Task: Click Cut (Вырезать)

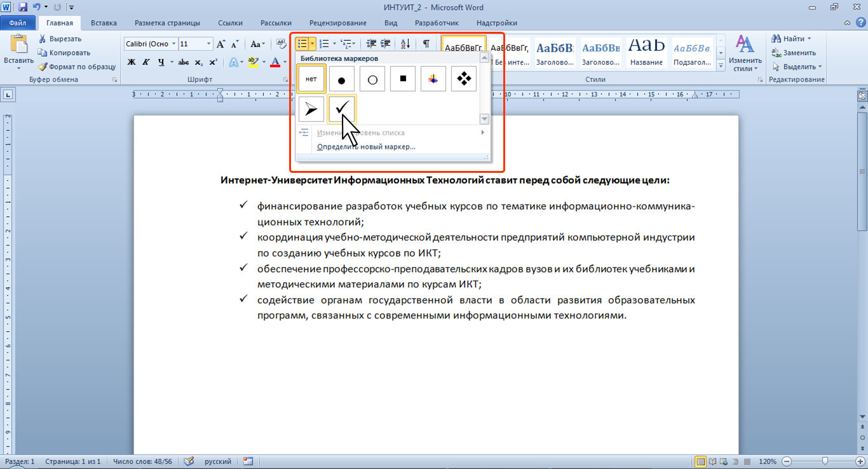Action: click(60, 39)
